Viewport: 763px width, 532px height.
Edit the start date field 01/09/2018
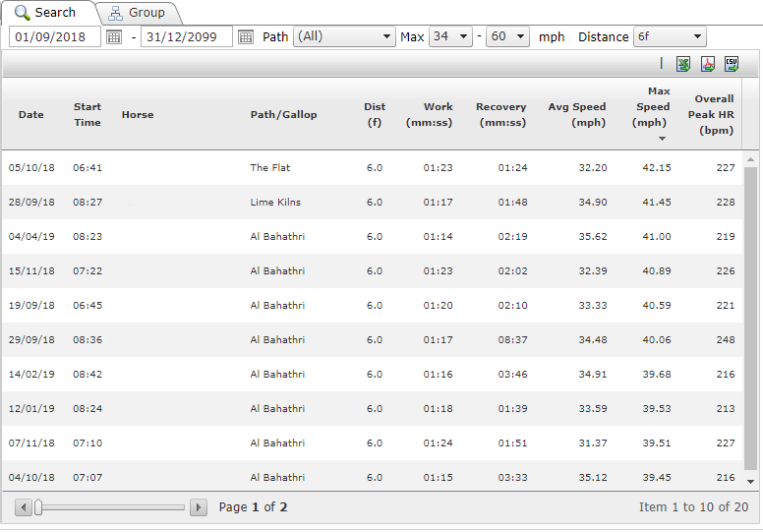click(54, 37)
